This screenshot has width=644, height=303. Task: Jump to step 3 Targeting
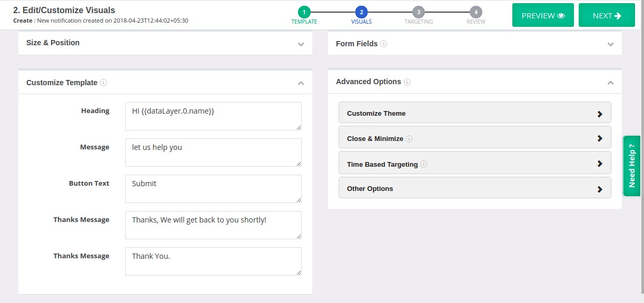pos(419,15)
